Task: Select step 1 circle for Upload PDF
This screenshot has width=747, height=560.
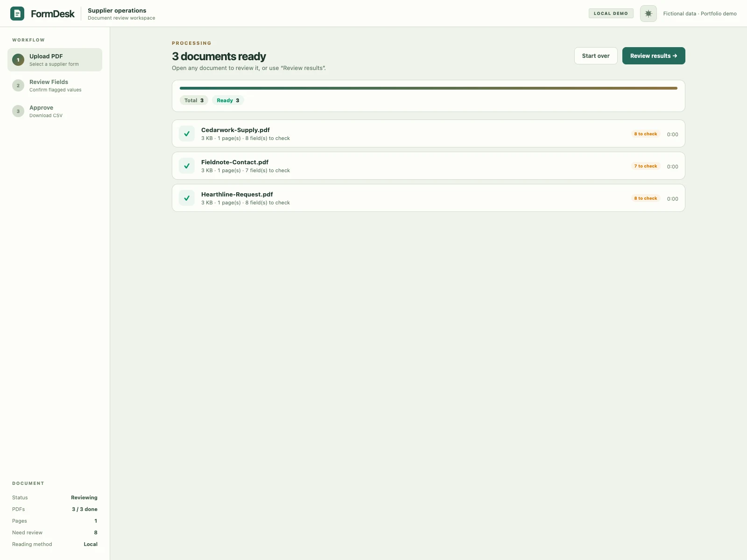Action: (x=18, y=60)
